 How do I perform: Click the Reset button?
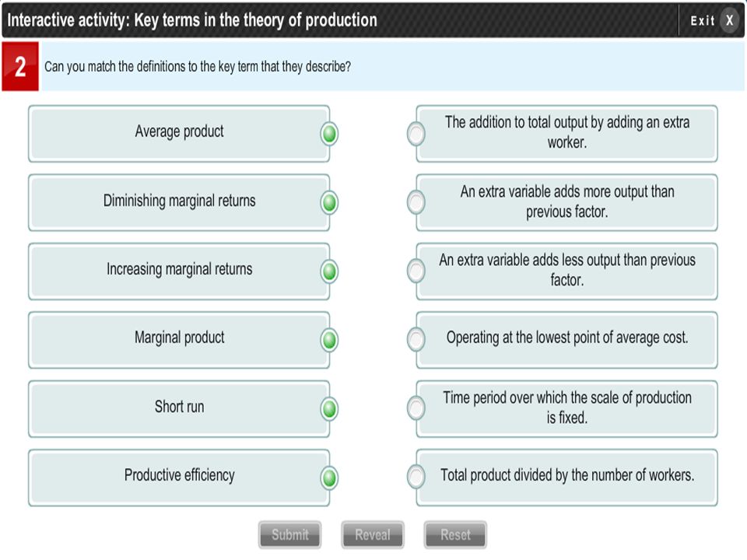click(455, 535)
